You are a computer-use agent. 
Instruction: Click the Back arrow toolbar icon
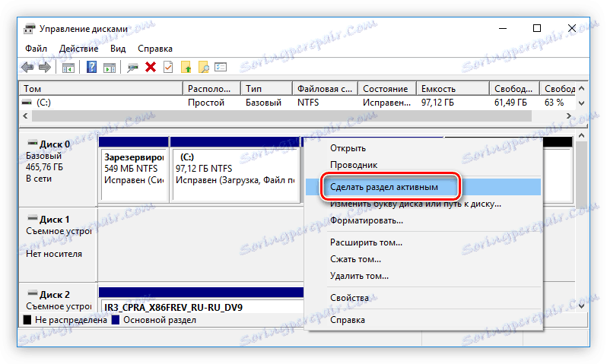27,68
